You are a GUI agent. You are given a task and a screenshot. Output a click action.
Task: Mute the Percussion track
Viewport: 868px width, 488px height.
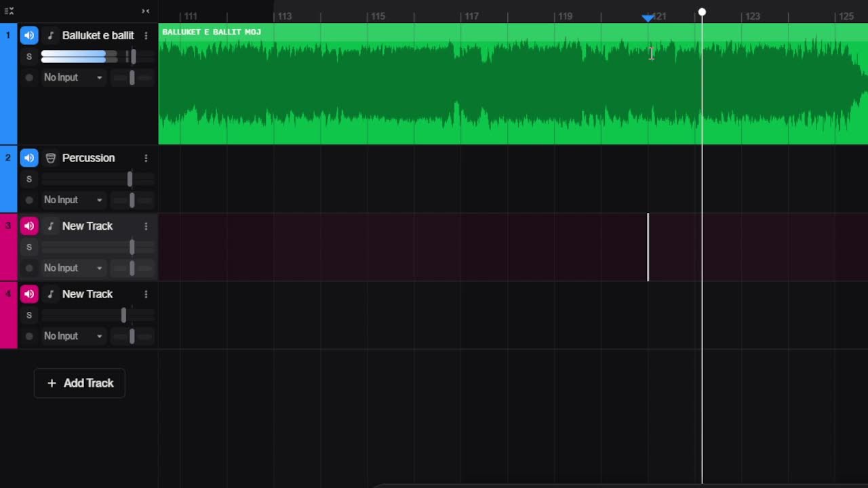click(29, 158)
